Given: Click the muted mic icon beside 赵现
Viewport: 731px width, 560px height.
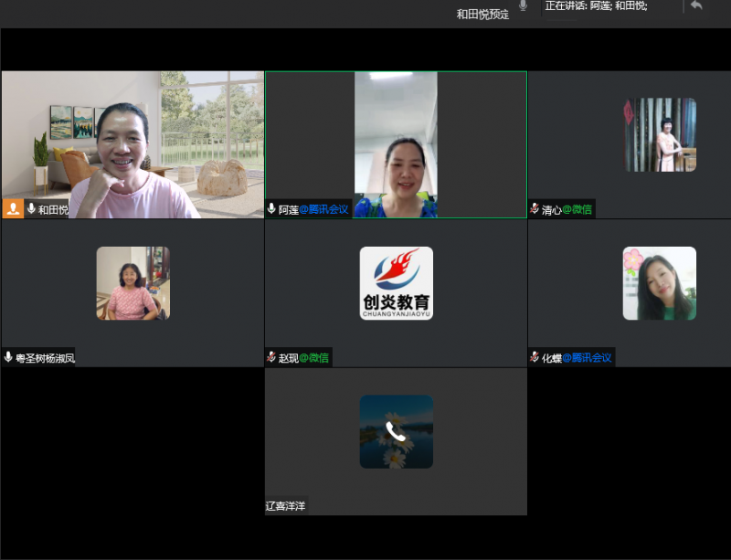Looking at the screenshot, I should tap(271, 358).
